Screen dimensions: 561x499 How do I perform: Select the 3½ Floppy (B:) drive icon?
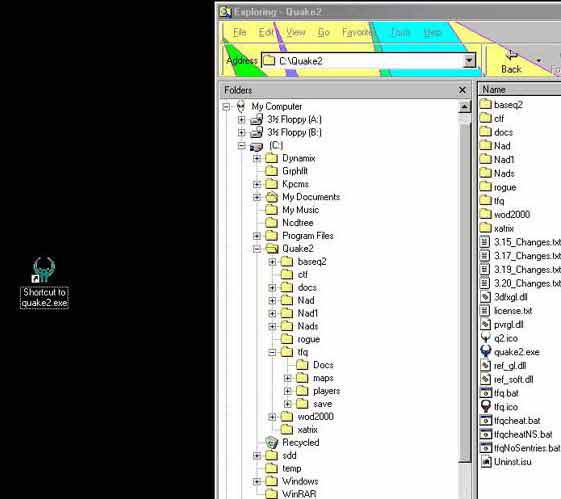pyautogui.click(x=256, y=132)
